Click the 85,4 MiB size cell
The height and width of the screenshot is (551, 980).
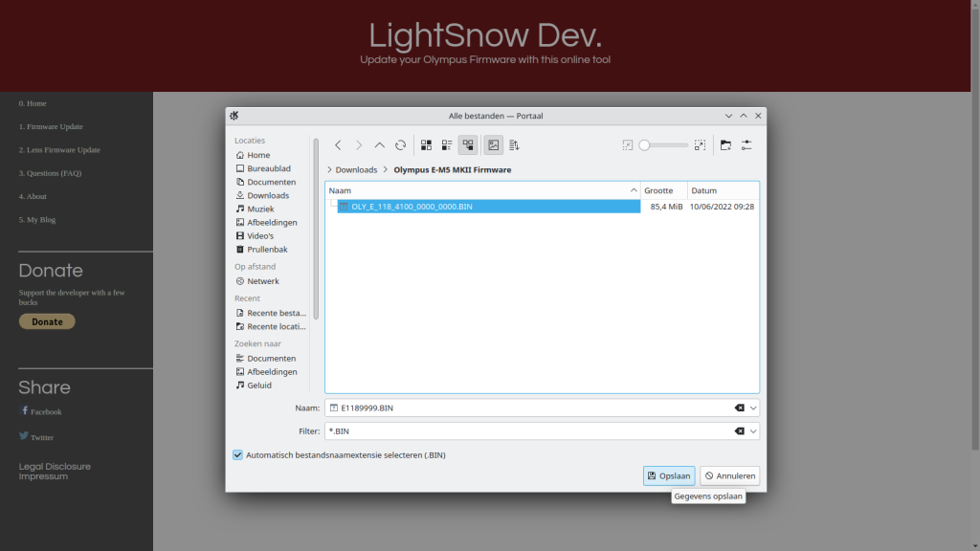pyautogui.click(x=666, y=207)
